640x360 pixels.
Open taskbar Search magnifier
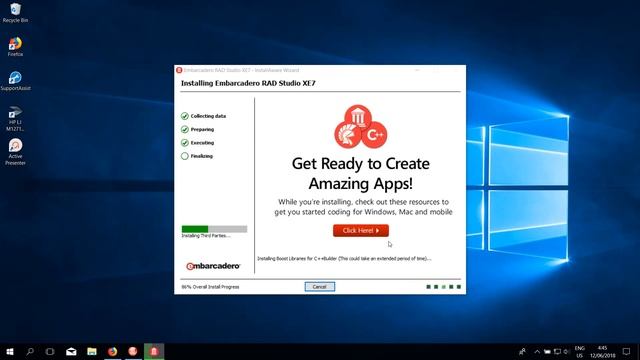pyautogui.click(x=30, y=351)
